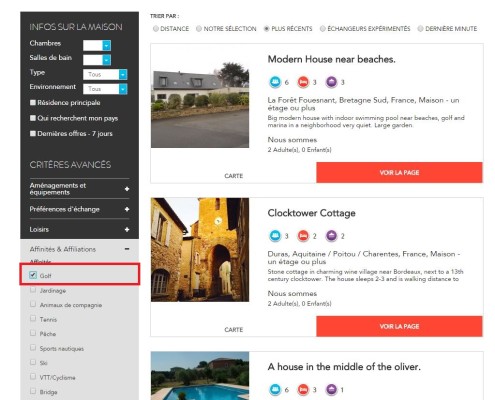
Task: Show Modern House on Carte
Action: pyautogui.click(x=233, y=176)
